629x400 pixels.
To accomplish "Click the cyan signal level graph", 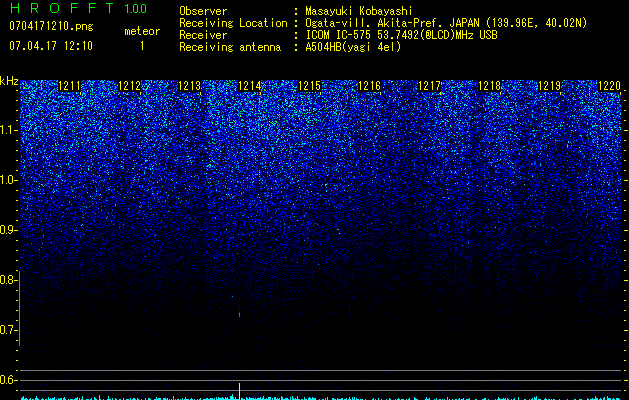I will [321, 398].
